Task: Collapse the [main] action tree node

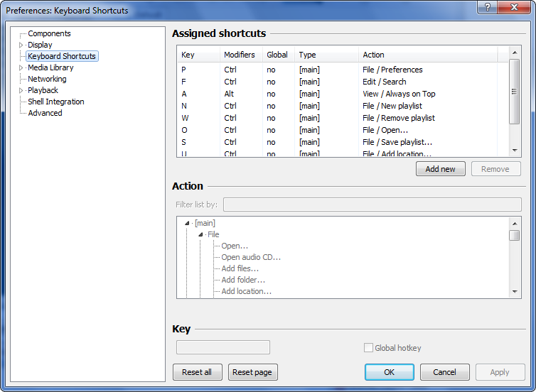Action: coord(187,223)
